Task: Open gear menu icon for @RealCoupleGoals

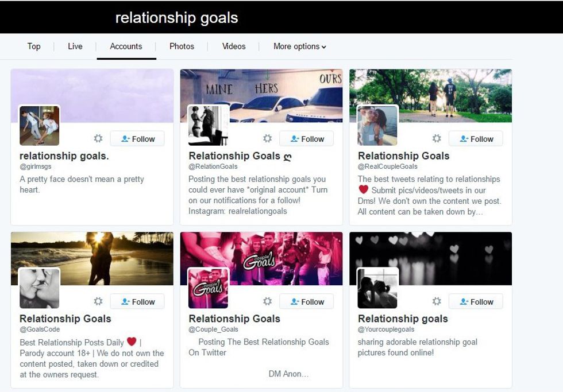Action: [437, 138]
